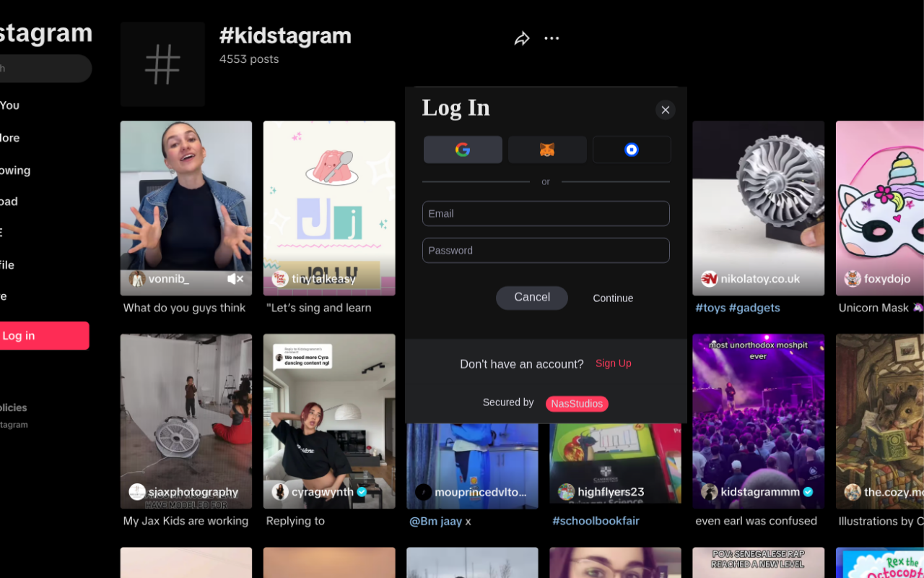Open the mouse reading book illustration video
The height and width of the screenshot is (578, 924).
(880, 421)
